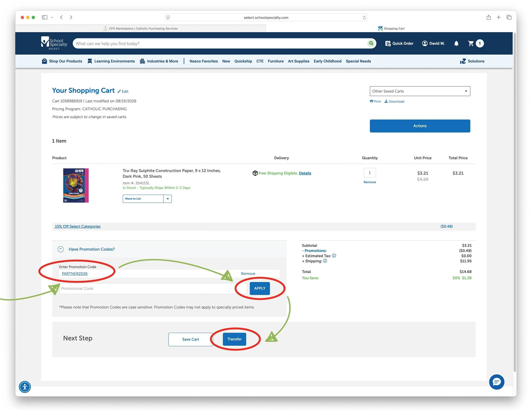Open the Quickship category
This screenshot has width=532, height=410.
[x=243, y=61]
